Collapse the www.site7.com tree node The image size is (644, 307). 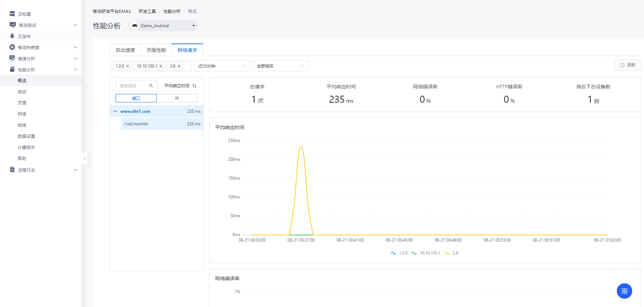(115, 111)
